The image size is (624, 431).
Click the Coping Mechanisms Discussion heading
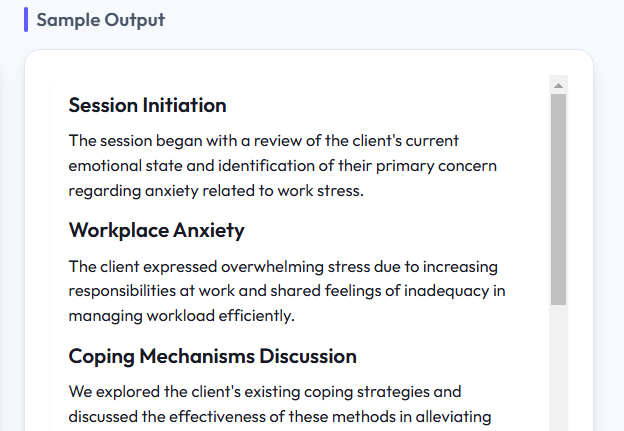(213, 356)
